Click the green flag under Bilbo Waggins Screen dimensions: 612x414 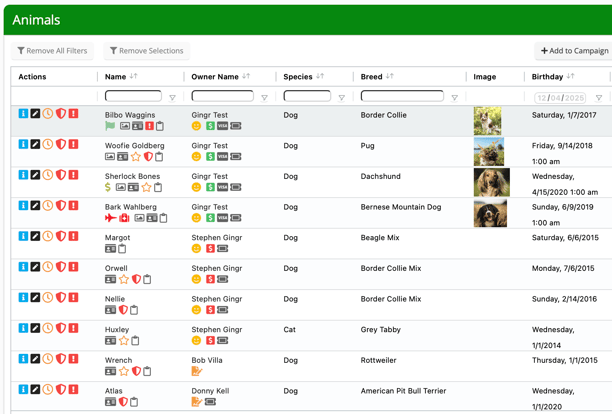110,126
